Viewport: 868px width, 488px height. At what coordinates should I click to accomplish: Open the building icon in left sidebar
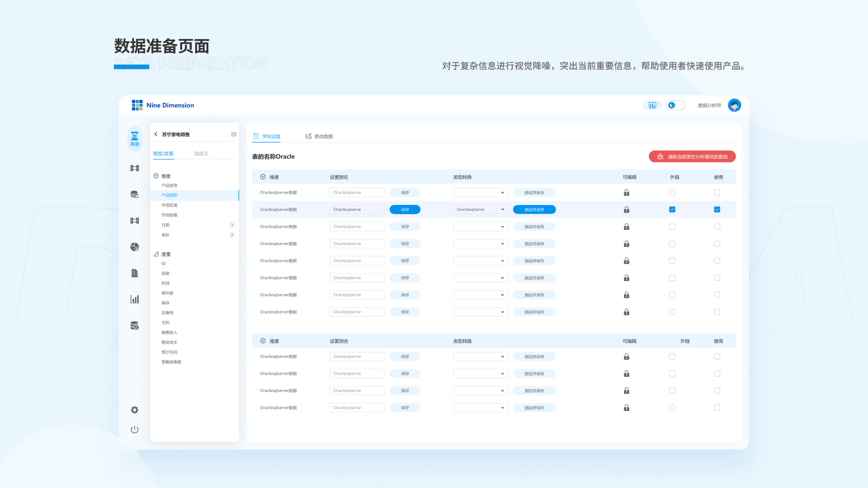(x=135, y=273)
